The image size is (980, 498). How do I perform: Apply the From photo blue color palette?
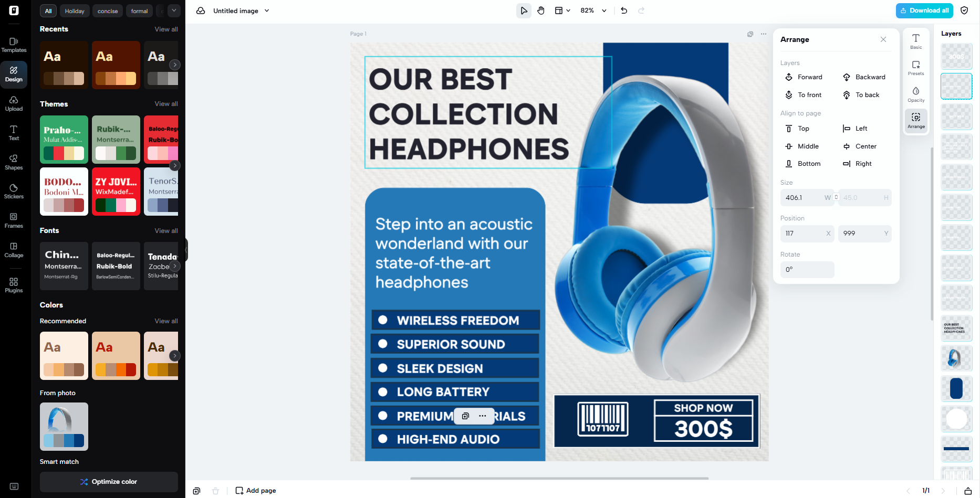[x=64, y=427]
